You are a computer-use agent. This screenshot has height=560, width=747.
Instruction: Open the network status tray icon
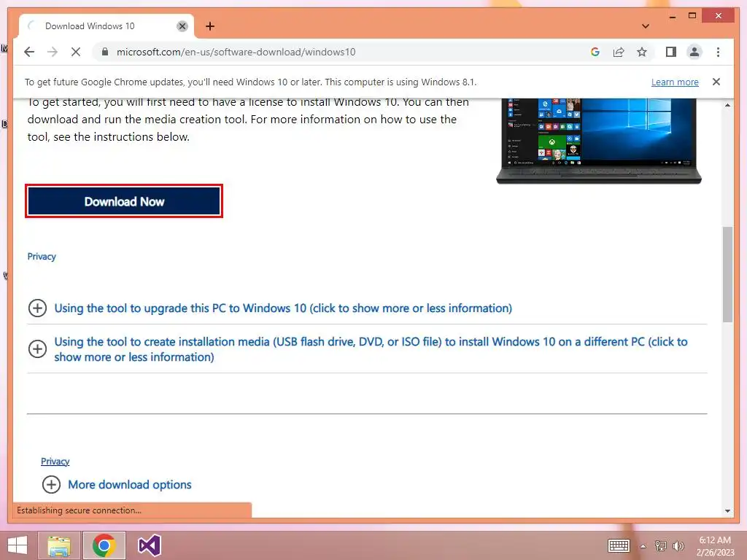tap(661, 545)
